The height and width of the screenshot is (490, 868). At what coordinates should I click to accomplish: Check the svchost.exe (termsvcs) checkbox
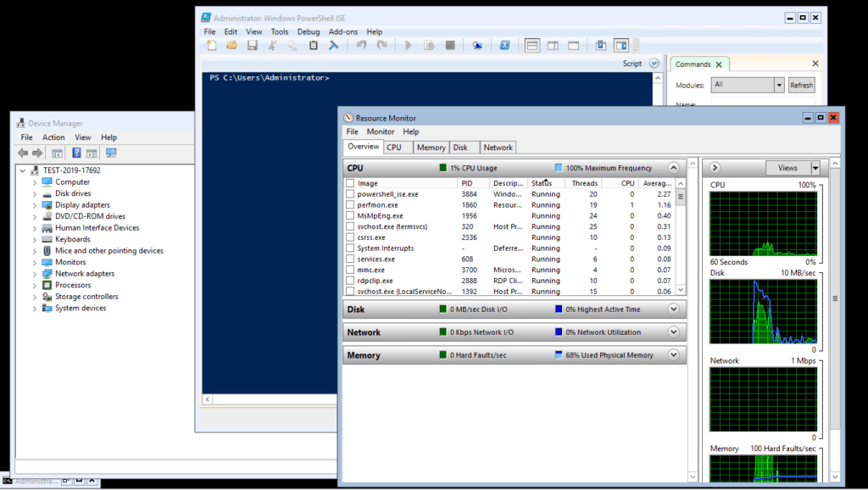[x=350, y=226]
